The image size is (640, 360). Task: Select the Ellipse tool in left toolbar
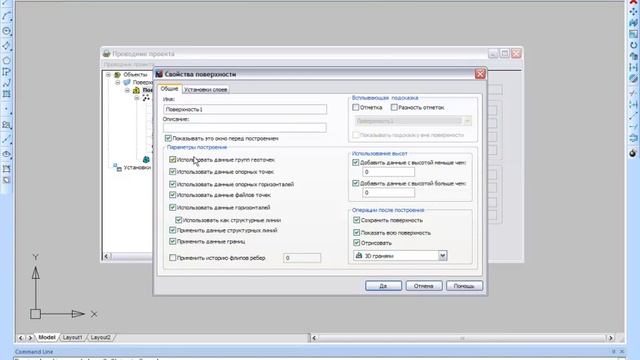[x=6, y=154]
